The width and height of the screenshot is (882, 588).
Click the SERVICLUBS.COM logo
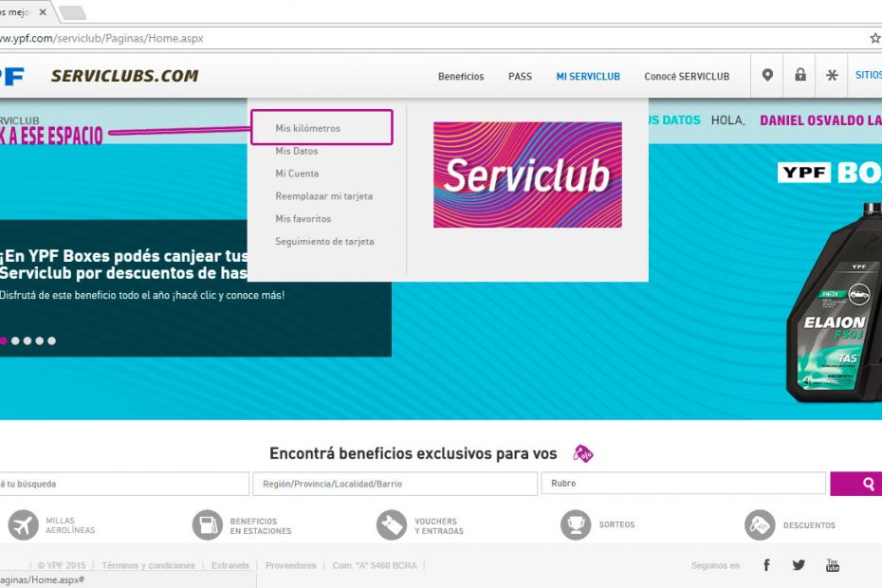(x=125, y=76)
